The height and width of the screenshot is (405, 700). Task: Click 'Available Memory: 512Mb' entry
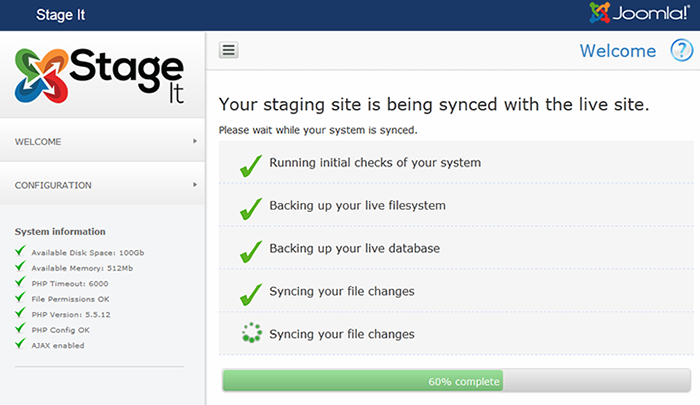pyautogui.click(x=82, y=268)
